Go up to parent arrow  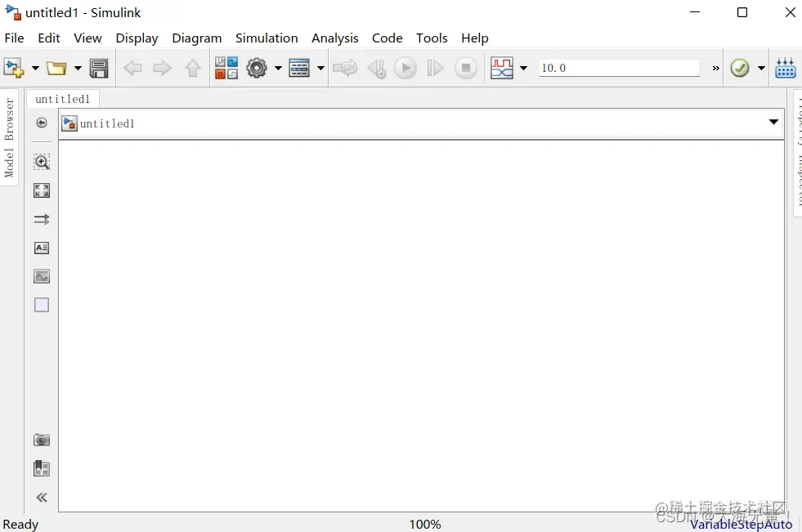(x=193, y=68)
